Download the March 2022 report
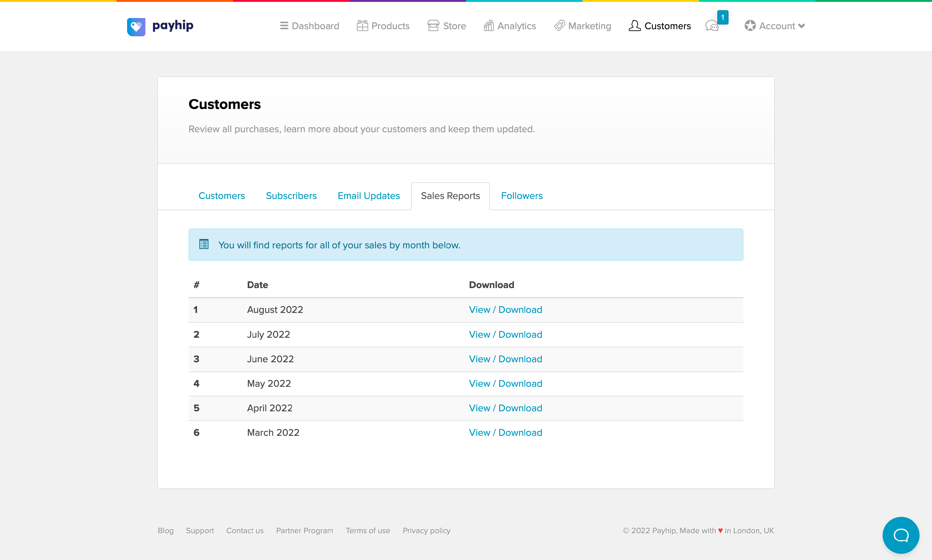The height and width of the screenshot is (560, 932). pos(505,433)
